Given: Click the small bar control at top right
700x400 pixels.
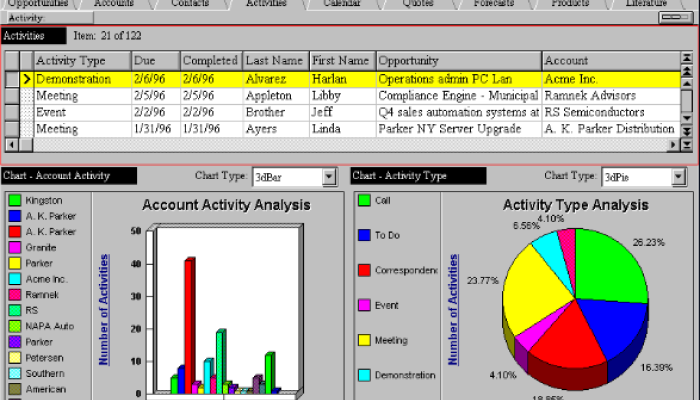Looking at the screenshot, I should click(676, 17).
